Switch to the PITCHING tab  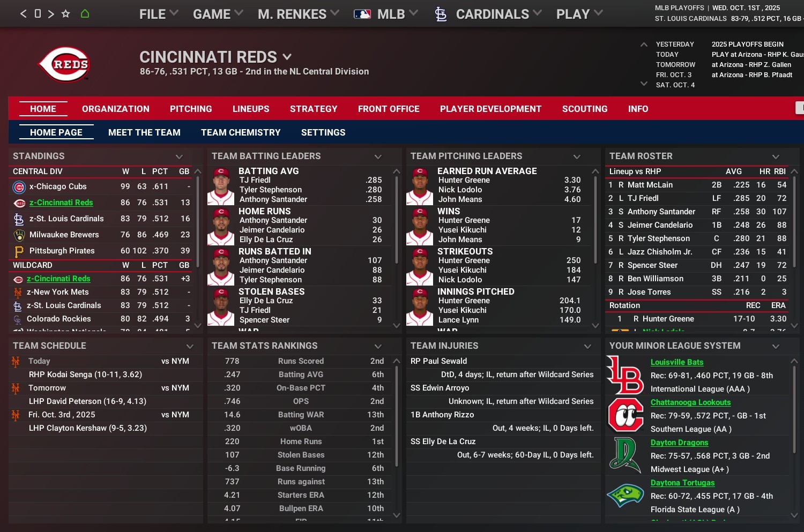(x=191, y=109)
